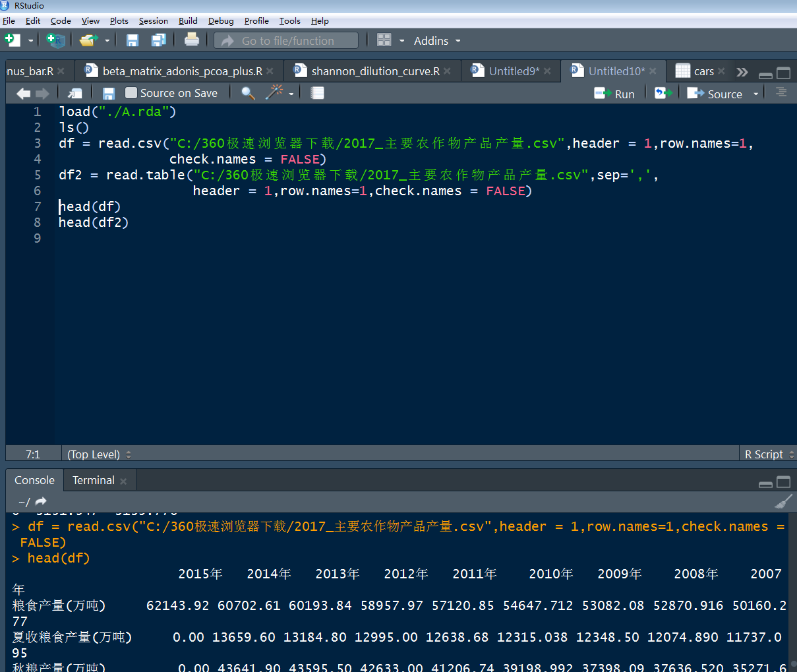Viewport: 797px width, 672px height.
Task: Save all open documents
Action: pyautogui.click(x=158, y=40)
